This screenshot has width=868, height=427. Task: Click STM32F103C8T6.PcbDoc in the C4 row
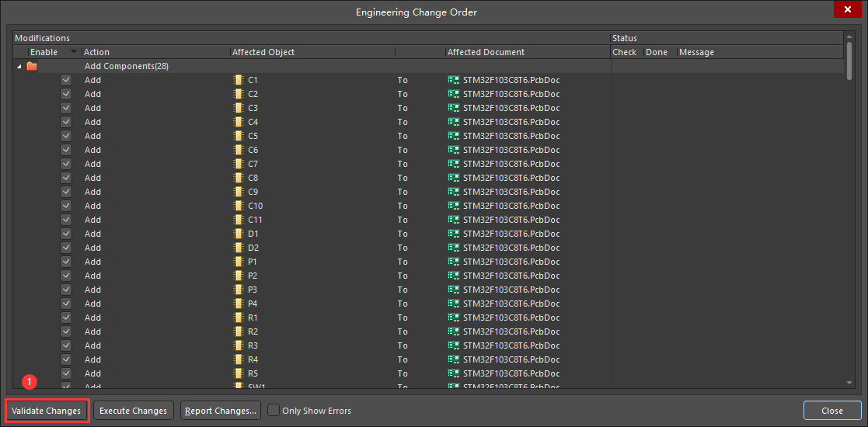tap(511, 122)
